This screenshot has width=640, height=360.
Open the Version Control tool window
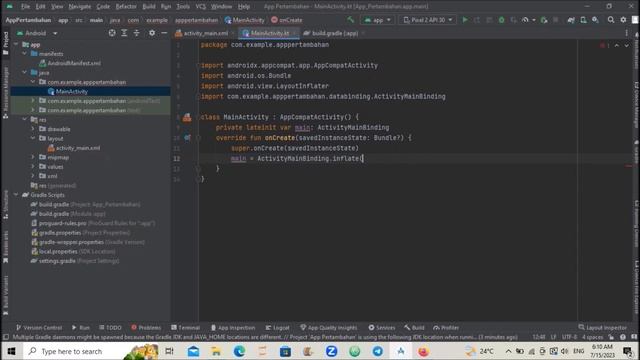coord(39,327)
